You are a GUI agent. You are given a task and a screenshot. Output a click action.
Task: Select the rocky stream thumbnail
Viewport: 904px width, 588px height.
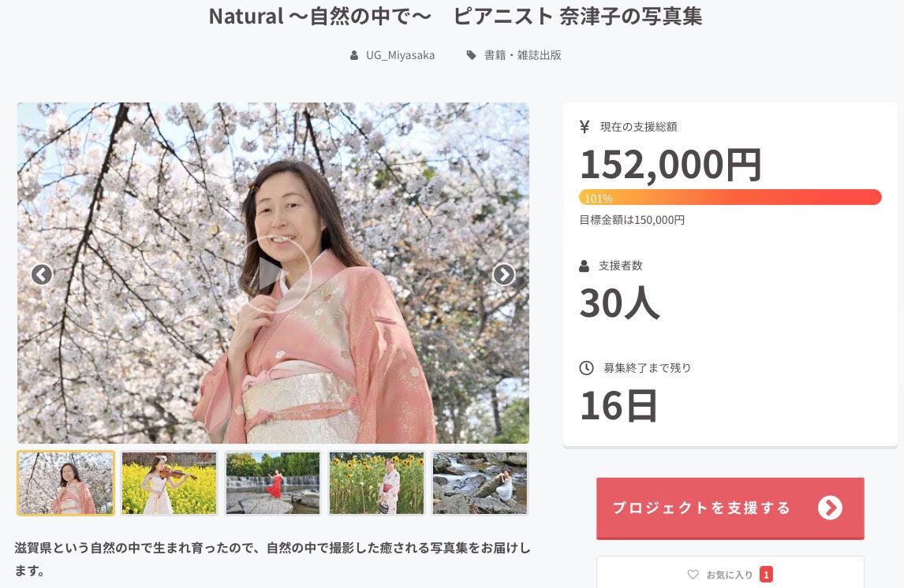(x=480, y=482)
